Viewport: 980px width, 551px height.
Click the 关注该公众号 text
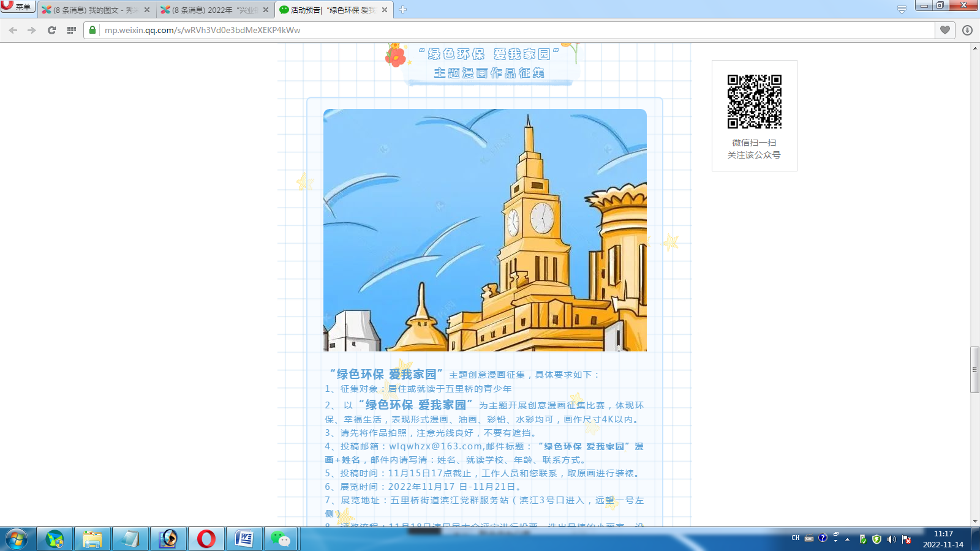coord(754,155)
